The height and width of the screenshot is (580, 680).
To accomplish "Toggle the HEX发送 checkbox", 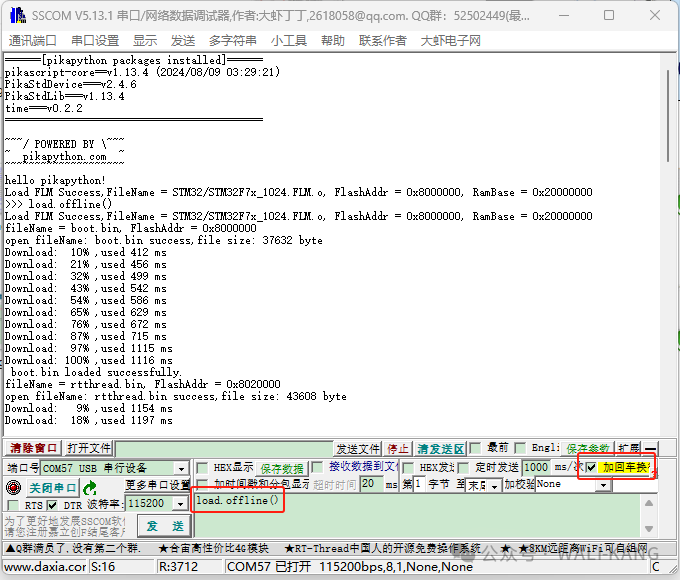I will point(408,468).
